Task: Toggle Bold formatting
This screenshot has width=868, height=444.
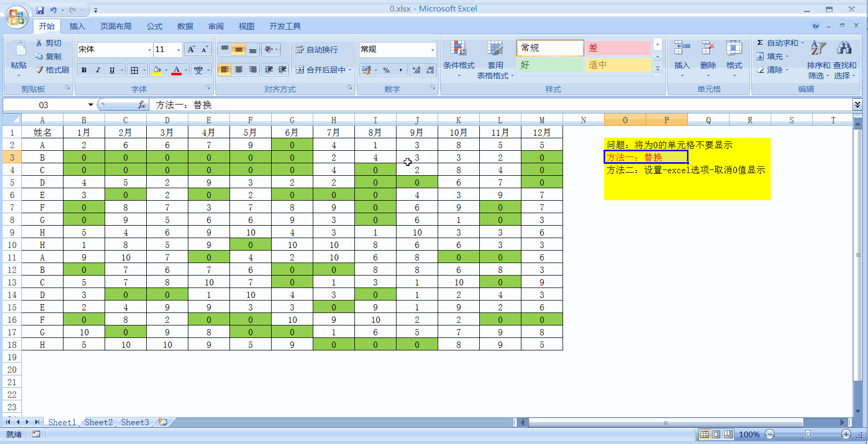Action: coord(84,70)
